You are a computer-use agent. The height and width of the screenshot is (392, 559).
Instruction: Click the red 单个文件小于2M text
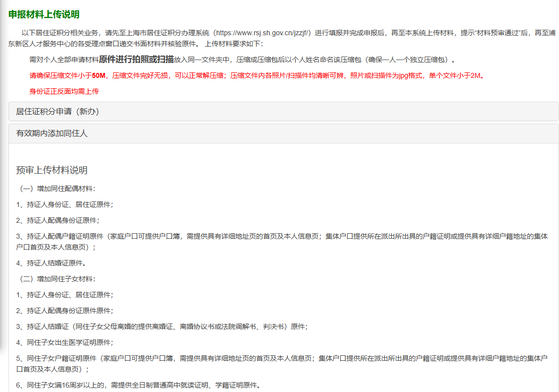tap(455, 76)
